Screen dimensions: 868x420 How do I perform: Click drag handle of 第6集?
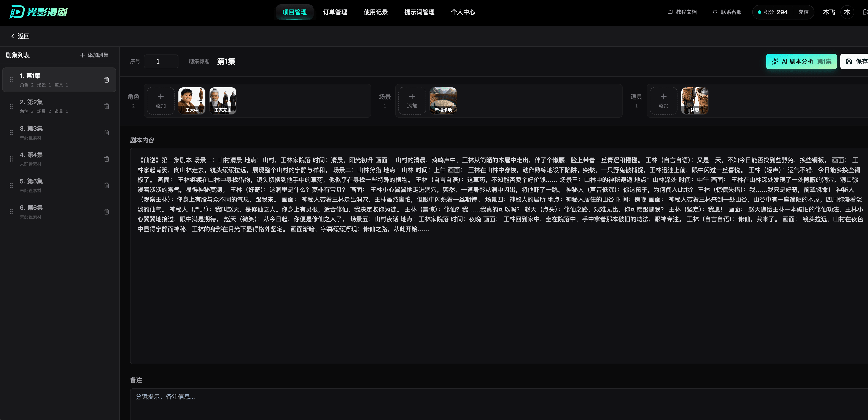[11, 212]
